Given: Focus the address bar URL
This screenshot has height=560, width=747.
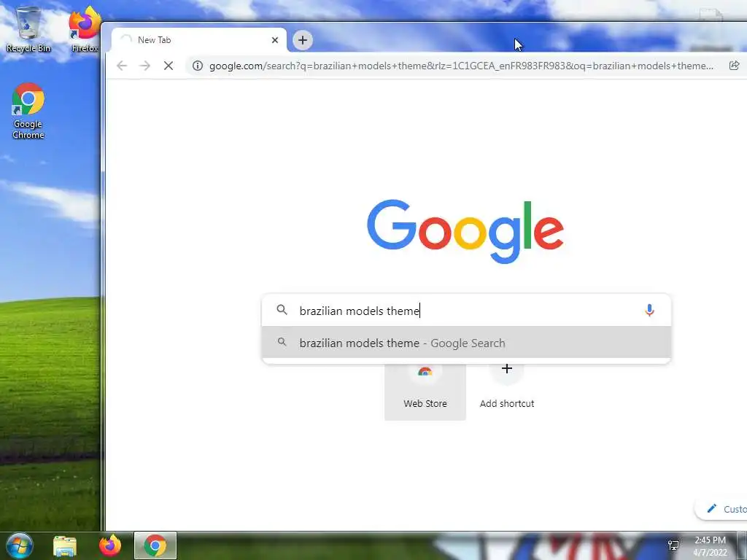Looking at the screenshot, I should 461,66.
